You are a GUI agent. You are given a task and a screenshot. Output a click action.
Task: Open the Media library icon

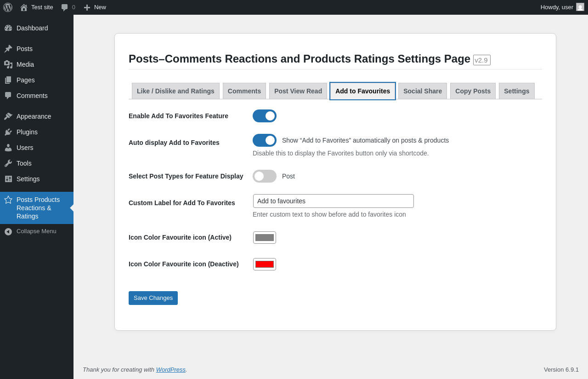pos(8,64)
